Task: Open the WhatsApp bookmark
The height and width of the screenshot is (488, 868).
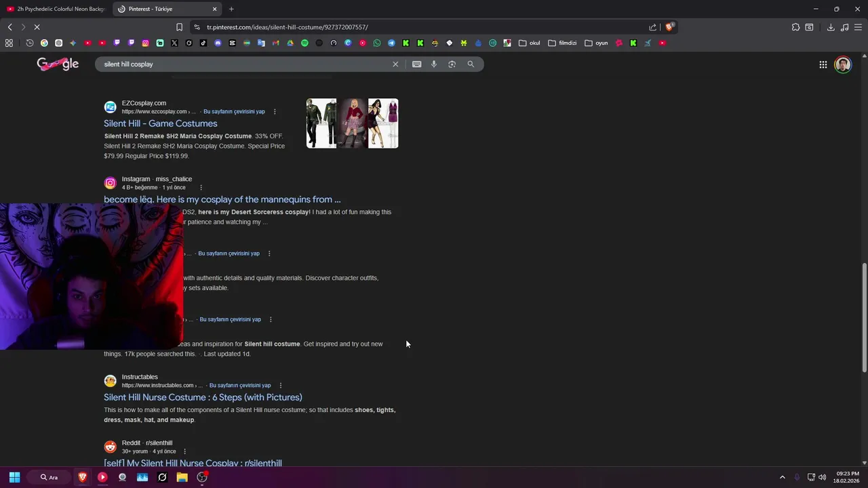Action: [x=377, y=43]
